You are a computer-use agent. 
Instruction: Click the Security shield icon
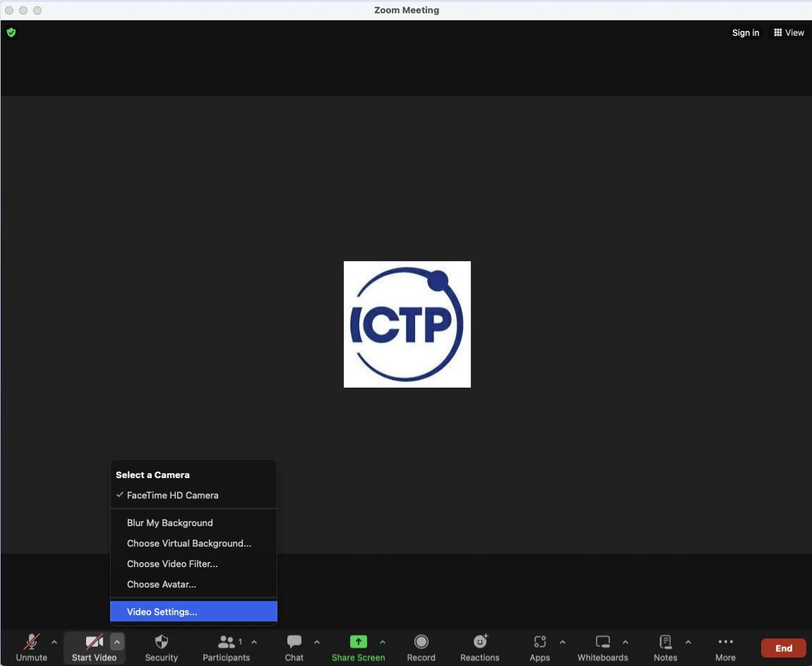161,642
